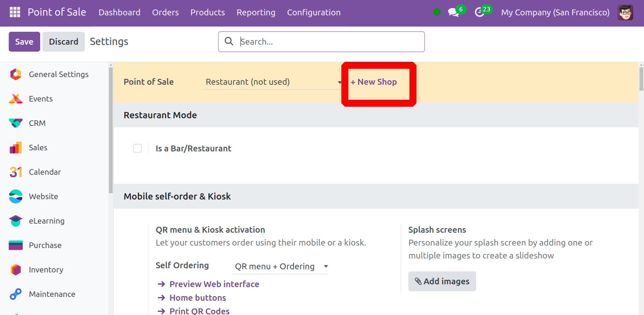Open the apps grid menu icon

tap(15, 12)
